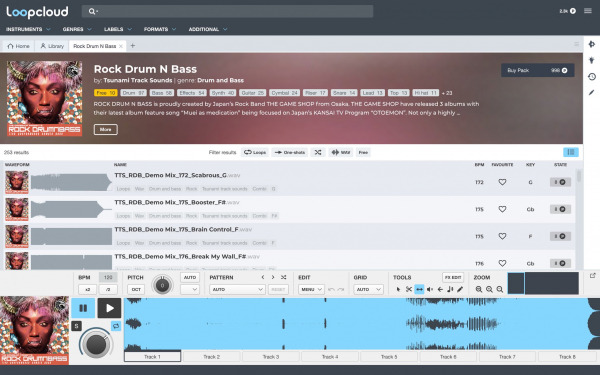The width and height of the screenshot is (600, 375).
Task: Select the mute speaker tool
Action: 430,289
